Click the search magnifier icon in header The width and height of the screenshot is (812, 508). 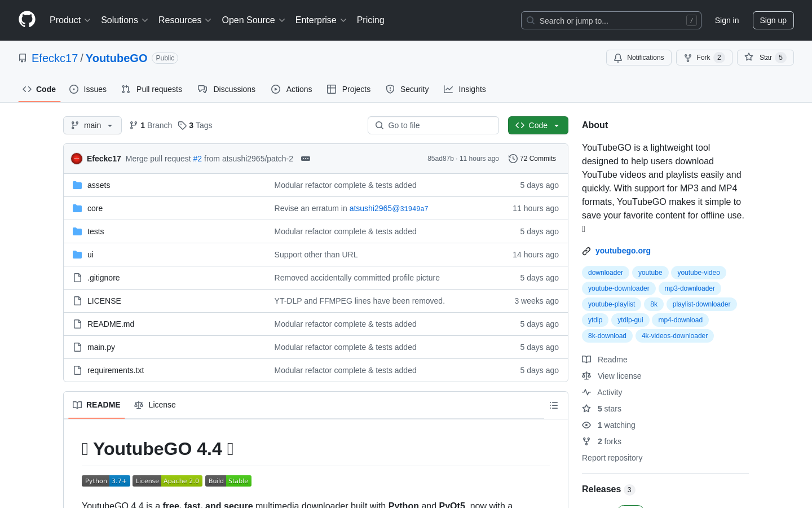pyautogui.click(x=531, y=20)
